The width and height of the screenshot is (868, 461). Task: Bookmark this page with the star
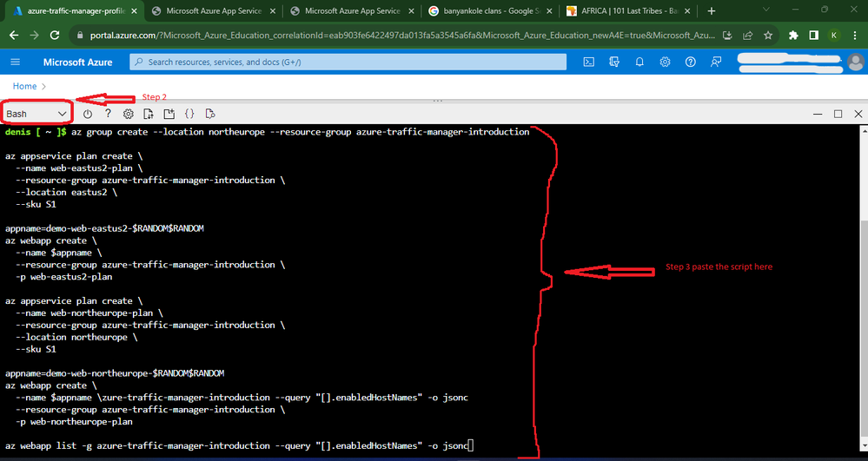pos(768,35)
